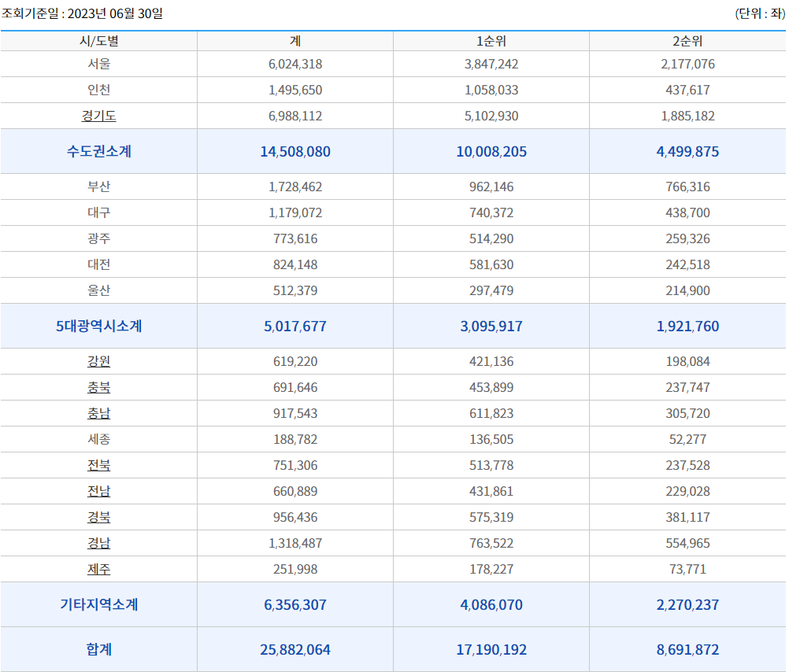The height and width of the screenshot is (672, 789).
Task: Open the 충북 region link
Action: click(98, 386)
